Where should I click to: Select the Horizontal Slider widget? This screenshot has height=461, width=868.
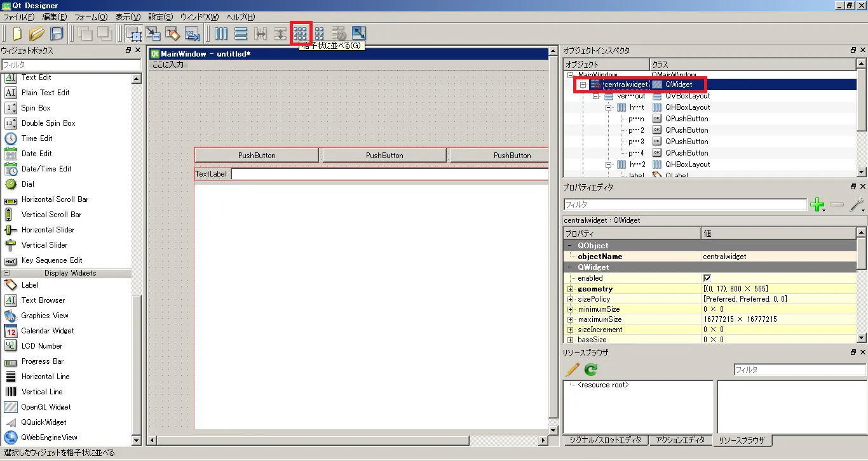click(48, 230)
